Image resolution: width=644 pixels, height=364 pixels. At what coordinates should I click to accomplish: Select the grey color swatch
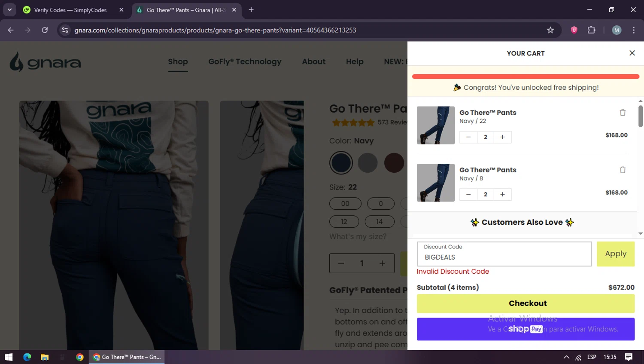tap(368, 163)
